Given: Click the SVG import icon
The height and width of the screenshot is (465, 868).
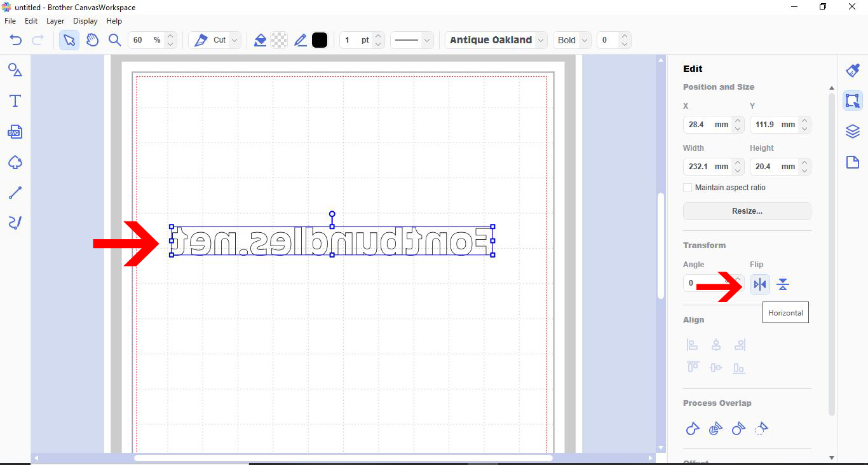Looking at the screenshot, I should pyautogui.click(x=15, y=132).
